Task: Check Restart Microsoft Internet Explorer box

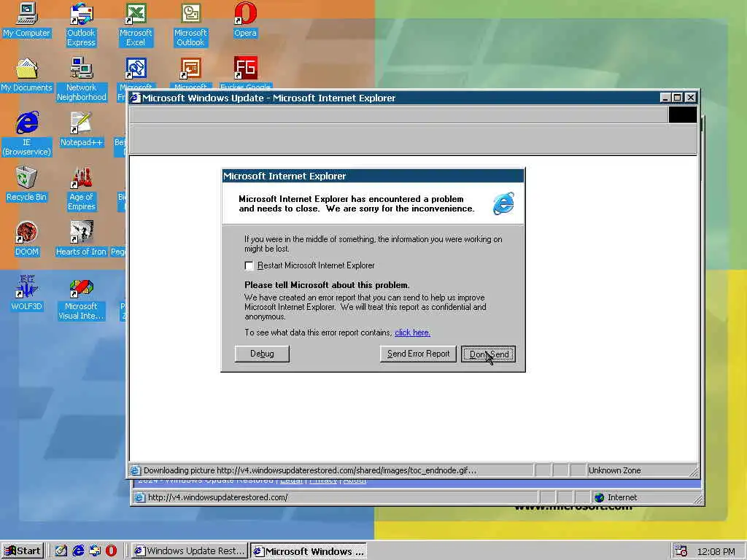Action: click(249, 265)
